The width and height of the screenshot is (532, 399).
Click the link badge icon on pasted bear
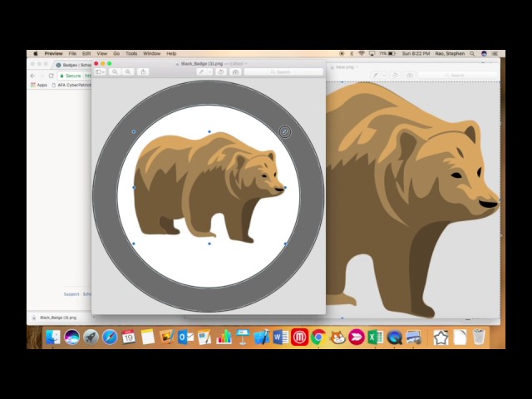[285, 132]
